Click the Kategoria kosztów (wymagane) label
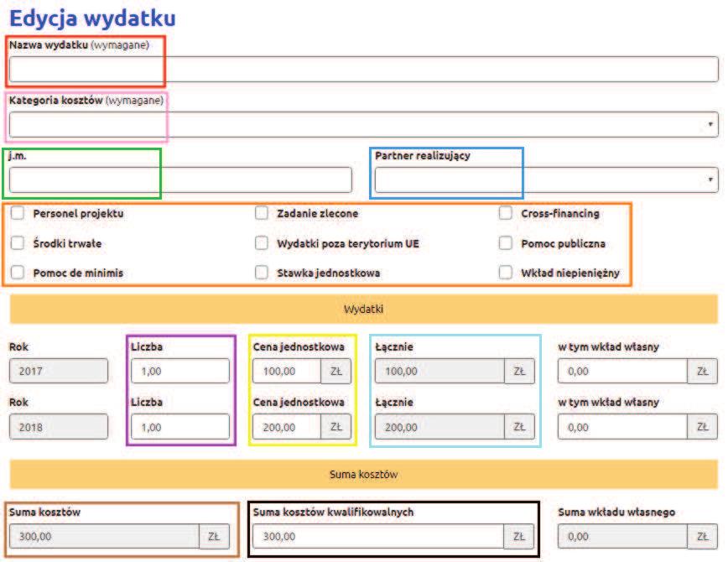This screenshot has width=728, height=562. click(x=86, y=101)
